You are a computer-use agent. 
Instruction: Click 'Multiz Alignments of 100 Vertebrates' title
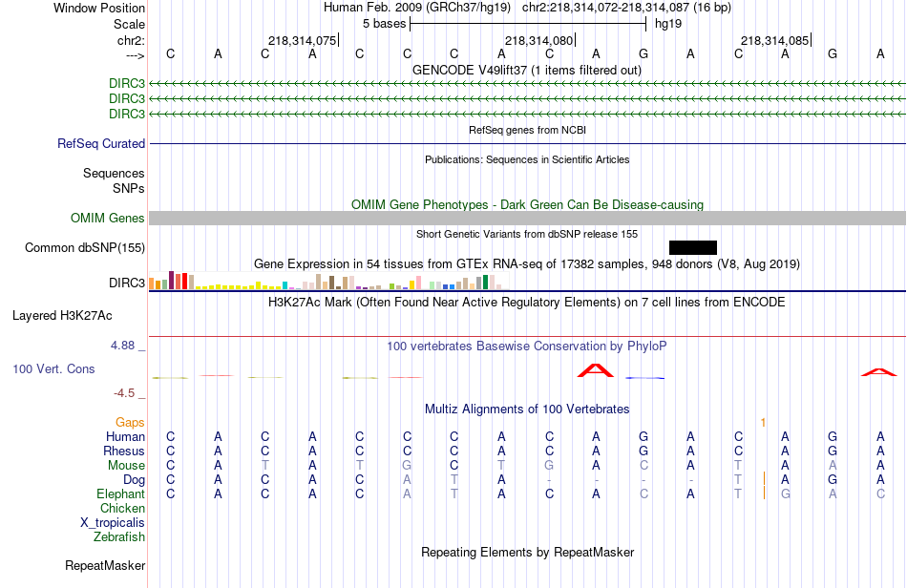[x=527, y=409]
